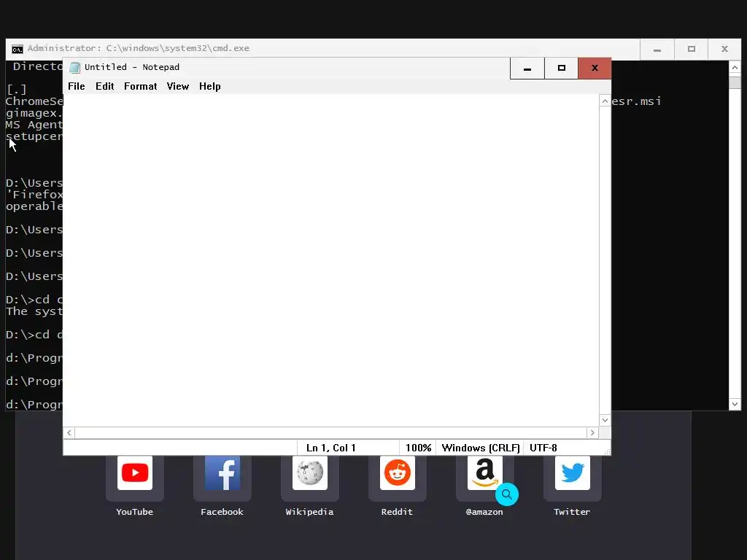Screen dimensions: 747x560
Task: Click the UTF-8 encoding status entry
Action: [543, 448]
